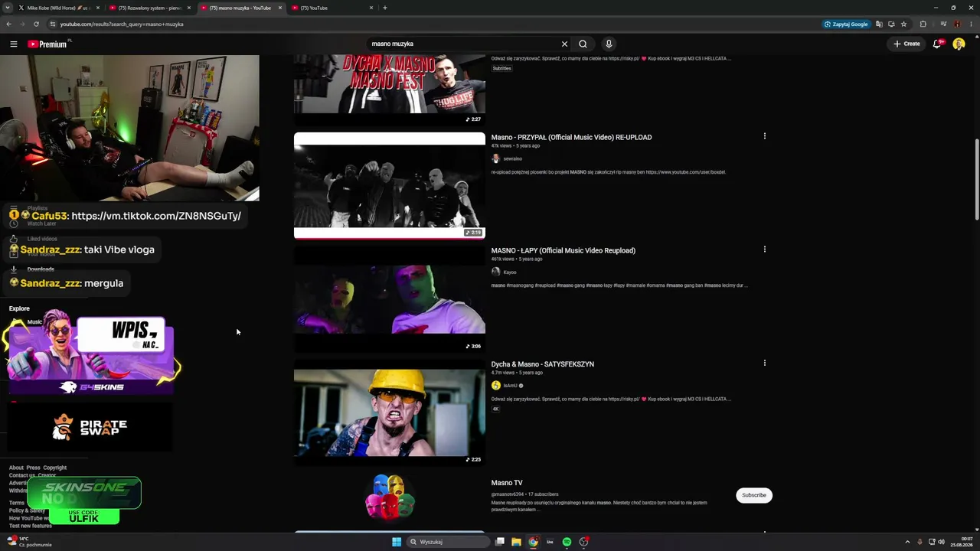The image size is (980, 551).
Task: Start voice search with the microphone
Action: click(609, 44)
